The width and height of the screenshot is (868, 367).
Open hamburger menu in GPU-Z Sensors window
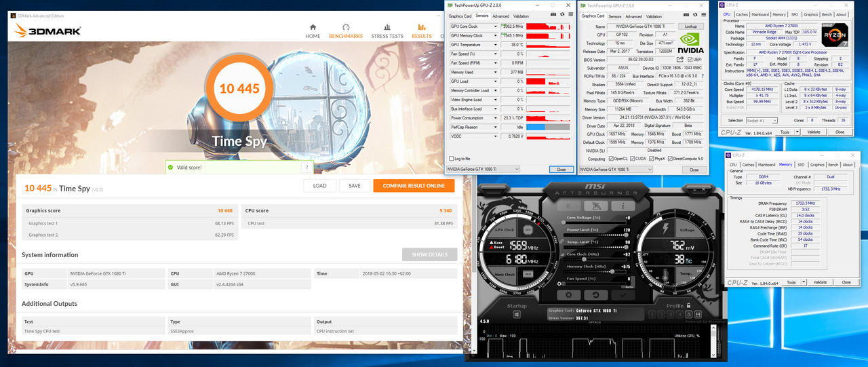(x=571, y=14)
